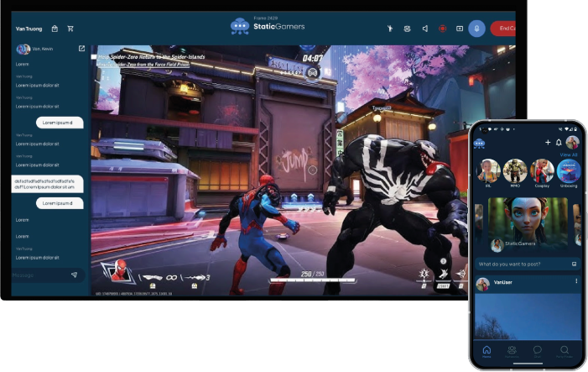Click the 04:07 match timer

[x=313, y=58]
